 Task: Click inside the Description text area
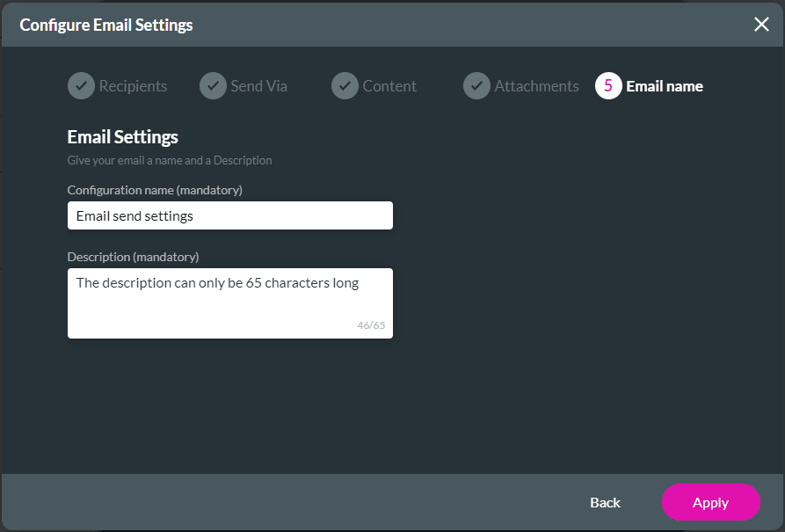click(x=229, y=302)
